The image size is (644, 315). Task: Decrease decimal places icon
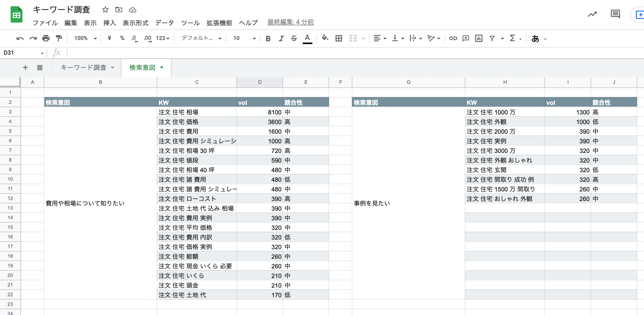pyautogui.click(x=135, y=38)
